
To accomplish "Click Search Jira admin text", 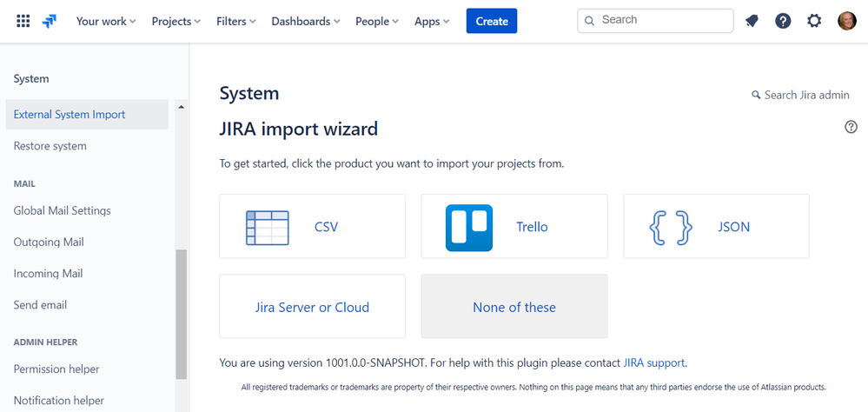I will 806,95.
